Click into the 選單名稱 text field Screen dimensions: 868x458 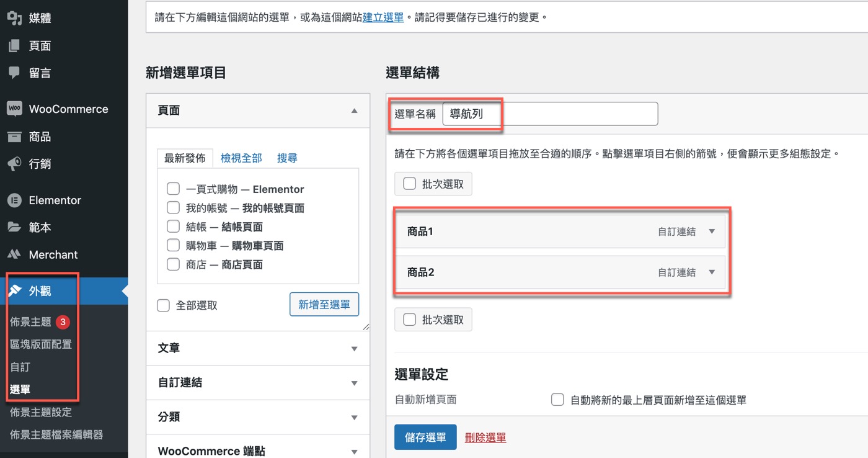tap(550, 114)
